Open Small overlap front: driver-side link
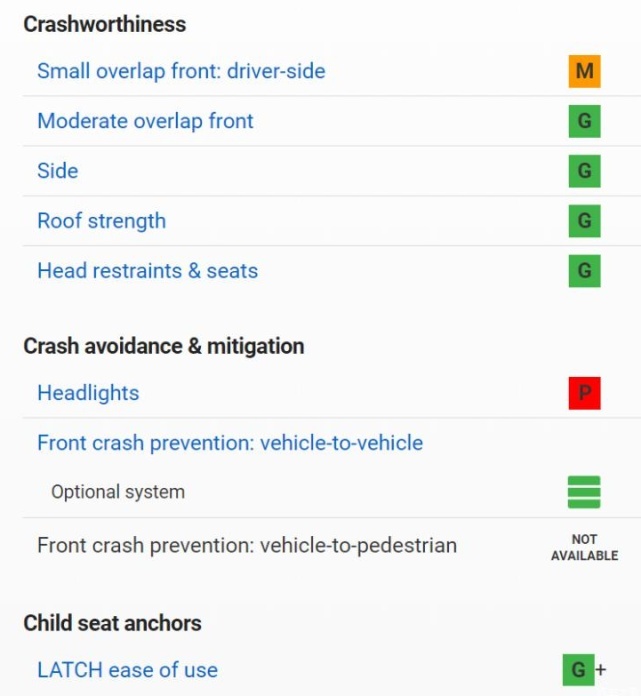 [181, 71]
